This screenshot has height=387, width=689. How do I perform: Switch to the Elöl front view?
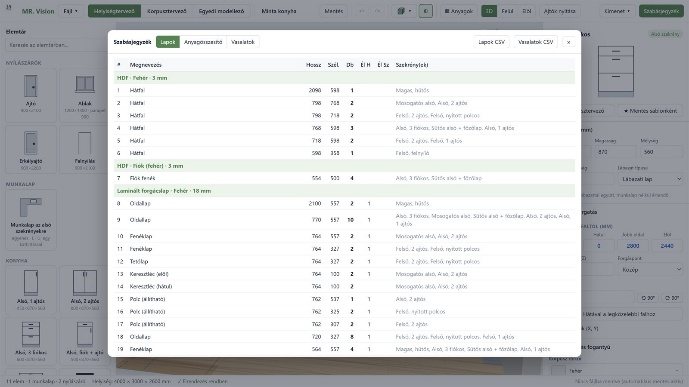pos(526,11)
